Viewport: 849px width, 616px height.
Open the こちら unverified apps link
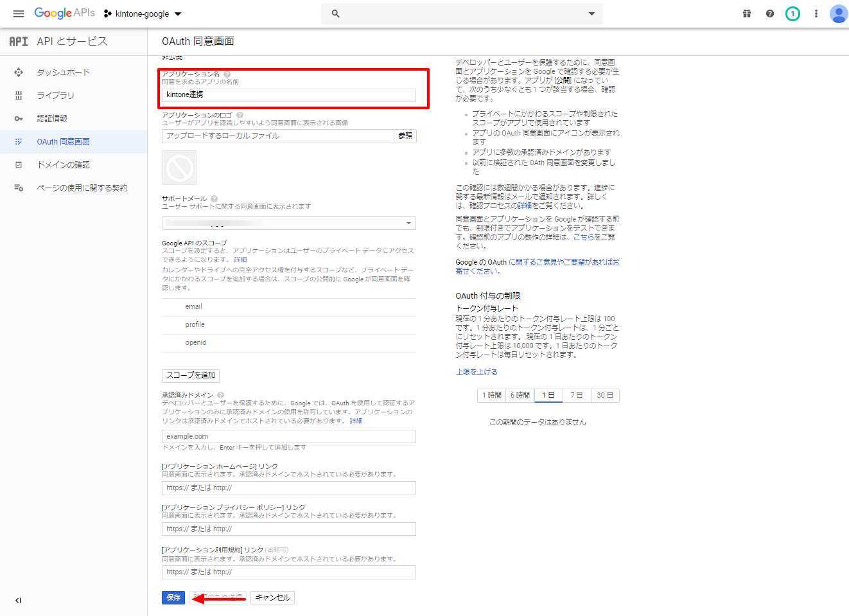(583, 237)
